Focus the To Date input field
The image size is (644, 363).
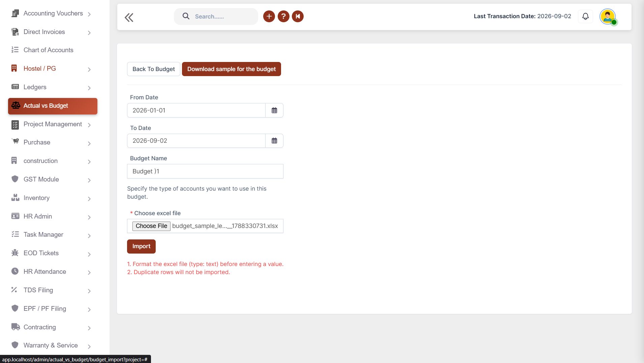click(x=196, y=141)
